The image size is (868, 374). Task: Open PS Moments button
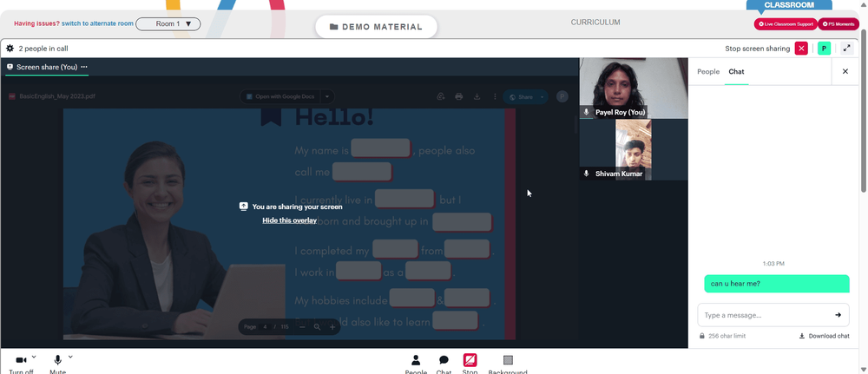pos(838,23)
